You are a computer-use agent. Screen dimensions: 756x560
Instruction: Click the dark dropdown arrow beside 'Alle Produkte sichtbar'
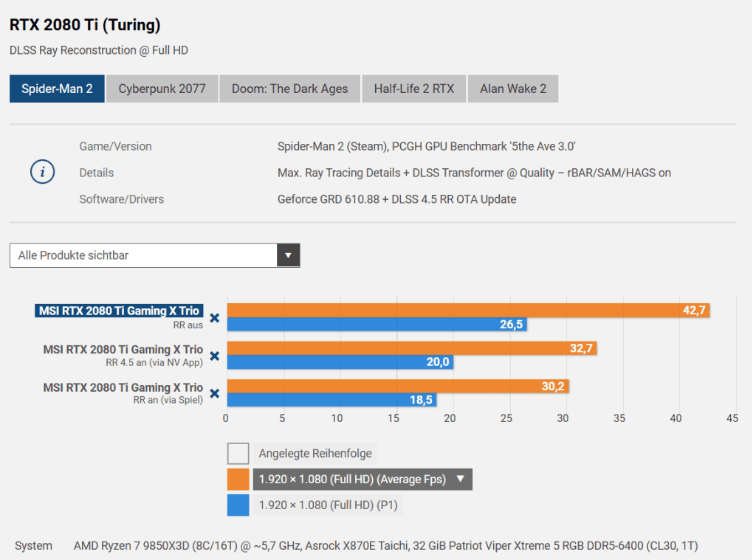click(x=289, y=255)
